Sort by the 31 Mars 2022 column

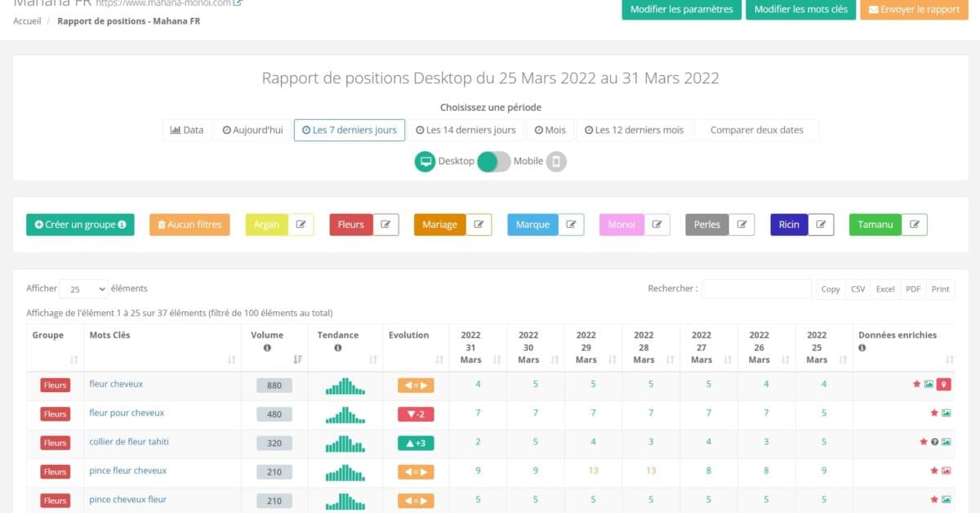[x=497, y=359]
